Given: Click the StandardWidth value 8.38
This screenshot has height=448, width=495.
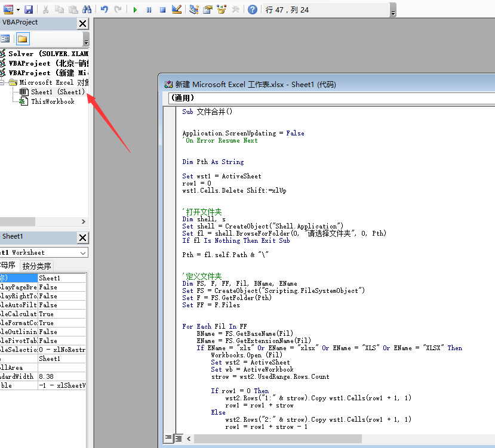Looking at the screenshot, I should pos(62,376).
